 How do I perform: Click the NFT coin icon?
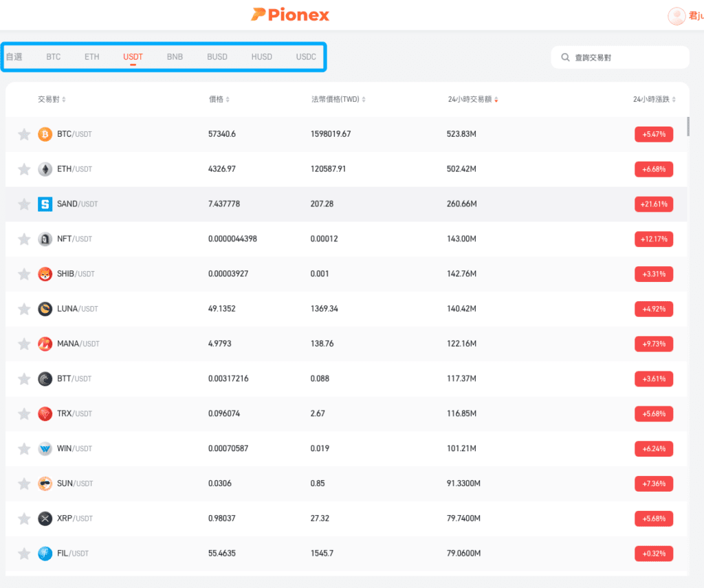[45, 239]
